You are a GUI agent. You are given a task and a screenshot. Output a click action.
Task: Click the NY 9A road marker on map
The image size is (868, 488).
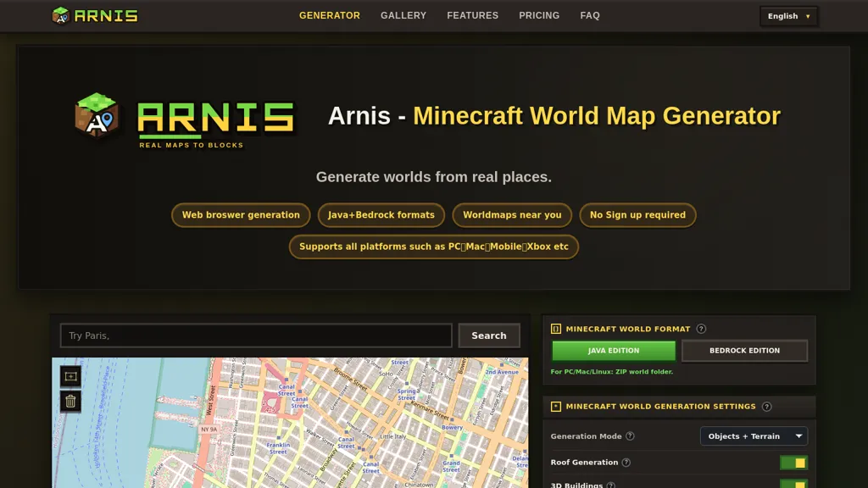coord(209,430)
